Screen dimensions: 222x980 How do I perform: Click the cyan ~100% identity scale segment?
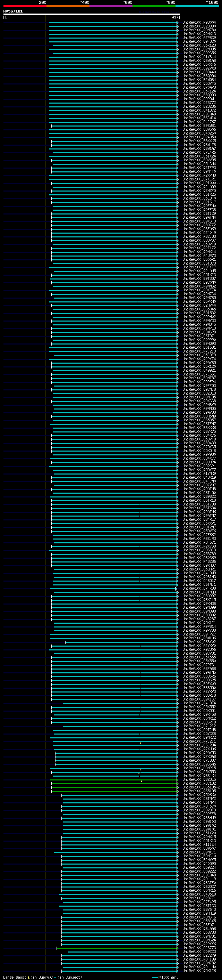pyautogui.click(x=197, y=6)
